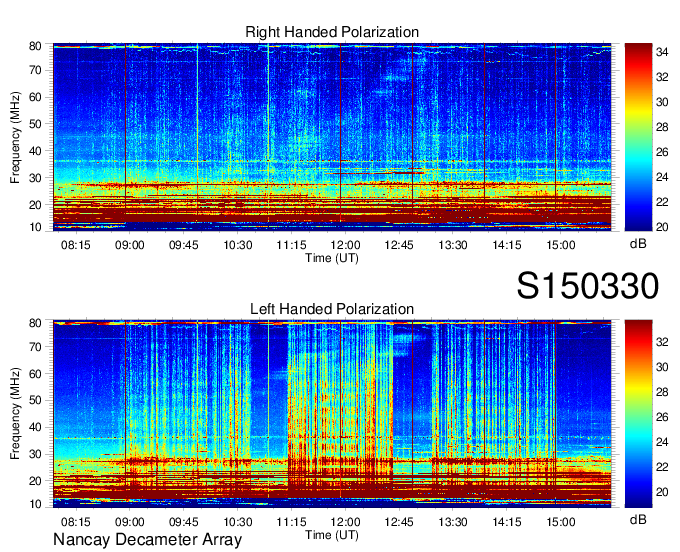680x552 pixels.
Task: Click Time (UT) label under Right Handed plot
Action: (x=332, y=258)
